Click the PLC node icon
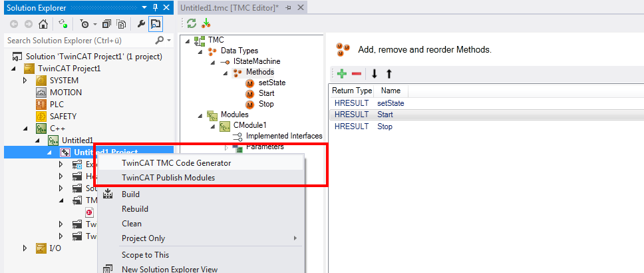Image resolution: width=644 pixels, height=273 pixels. pos(41,105)
